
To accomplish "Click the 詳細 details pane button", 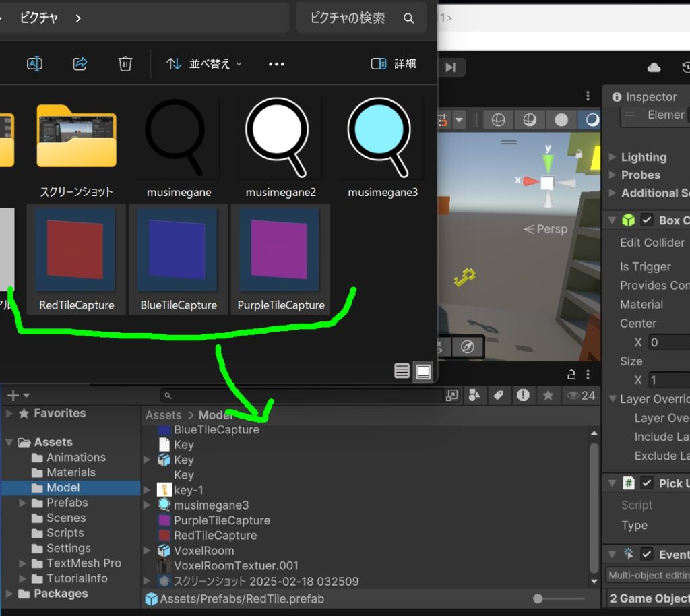I will coord(394,64).
